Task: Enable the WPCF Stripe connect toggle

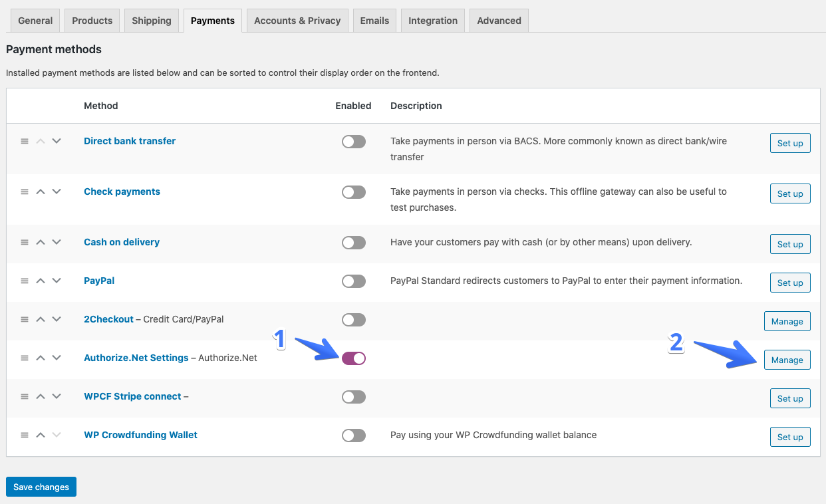Action: click(354, 397)
